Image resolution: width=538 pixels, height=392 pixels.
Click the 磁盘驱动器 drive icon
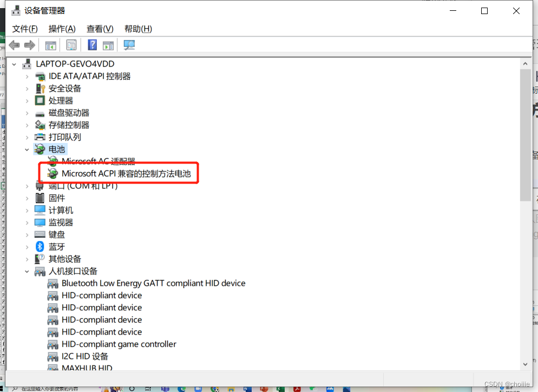(x=40, y=114)
